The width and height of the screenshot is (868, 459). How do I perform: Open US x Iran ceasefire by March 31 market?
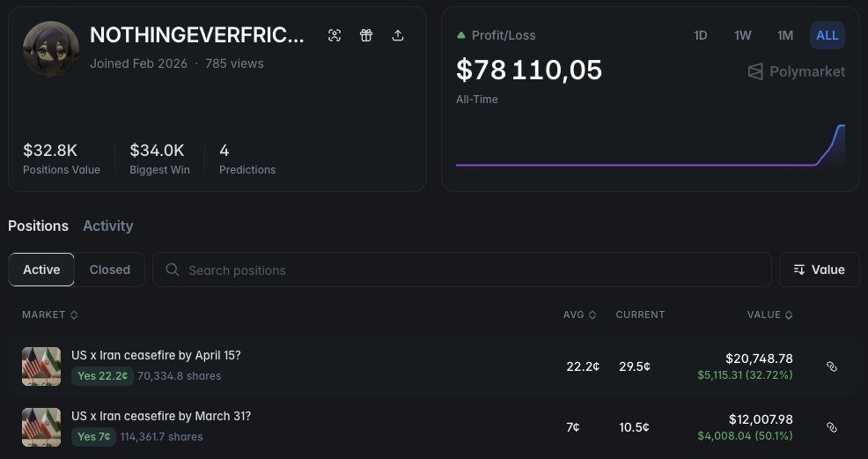point(161,417)
